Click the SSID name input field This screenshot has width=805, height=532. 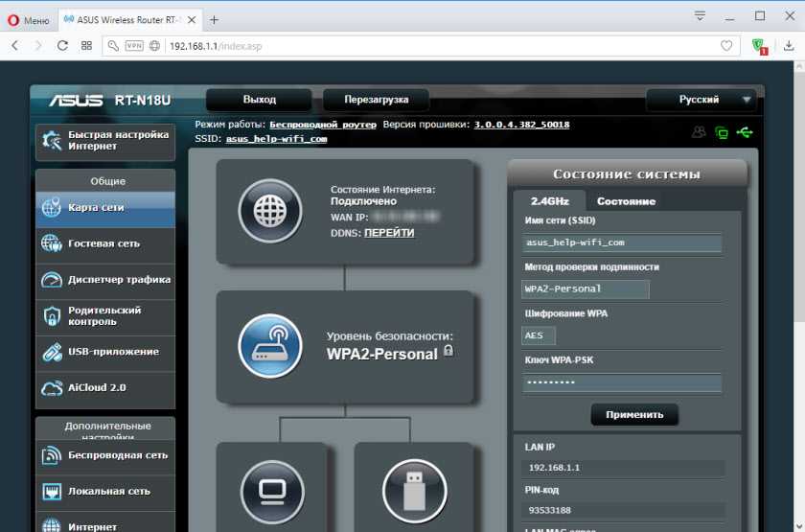coord(622,243)
